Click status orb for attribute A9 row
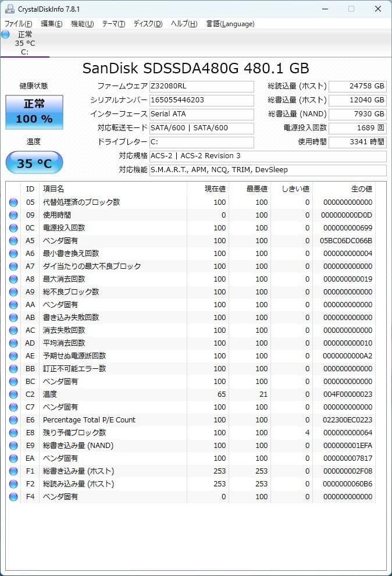The image size is (392, 576). click(13, 292)
